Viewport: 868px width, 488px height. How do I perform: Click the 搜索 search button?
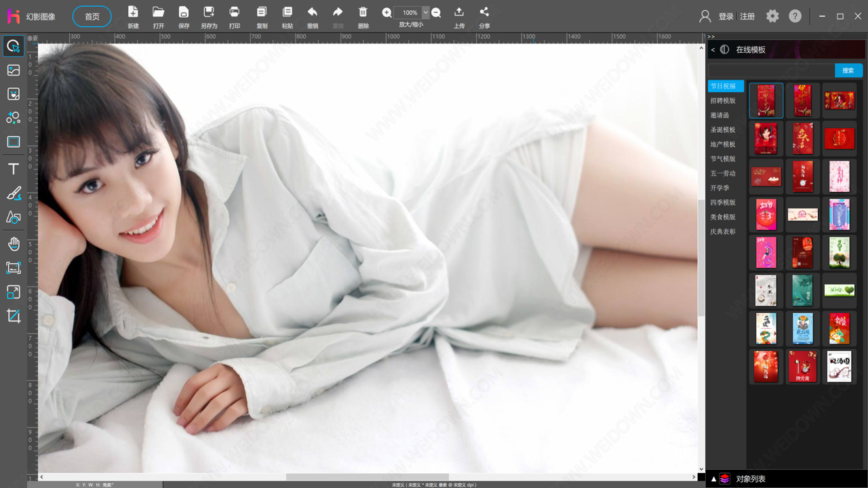pyautogui.click(x=848, y=70)
